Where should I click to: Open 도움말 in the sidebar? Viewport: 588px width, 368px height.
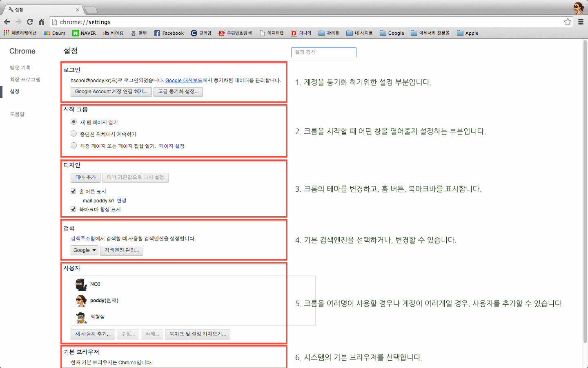click(x=17, y=114)
